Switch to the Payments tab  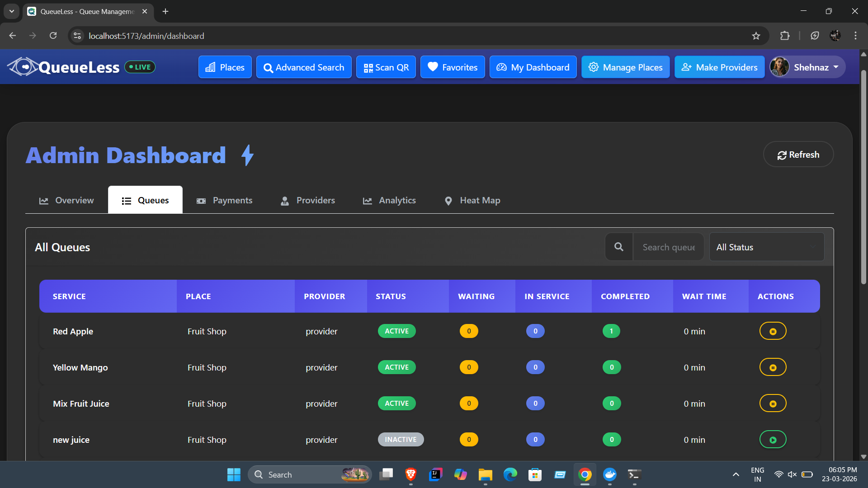pyautogui.click(x=224, y=200)
